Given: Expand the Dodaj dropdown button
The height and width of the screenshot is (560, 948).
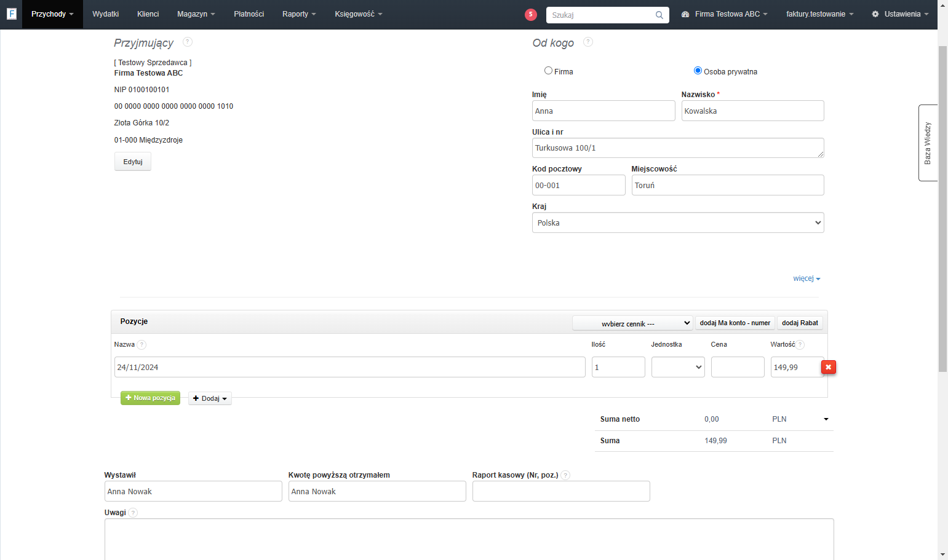Looking at the screenshot, I should (x=210, y=398).
